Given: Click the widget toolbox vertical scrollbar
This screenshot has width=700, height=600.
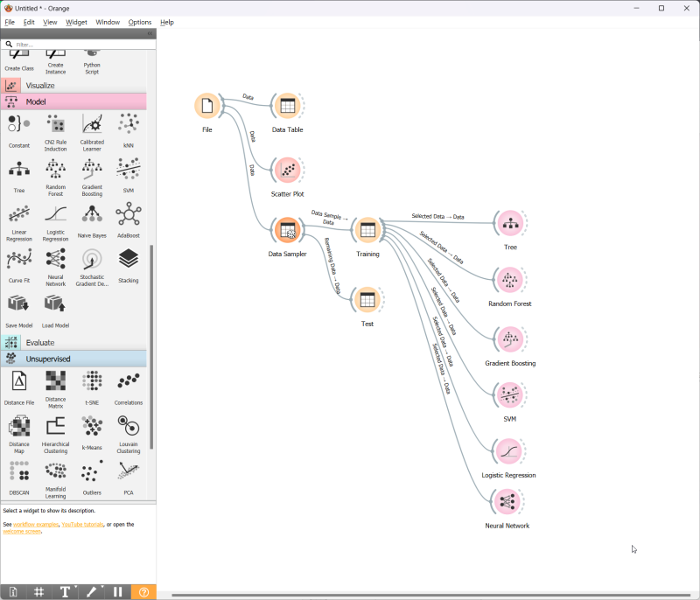Looking at the screenshot, I should point(151,346).
